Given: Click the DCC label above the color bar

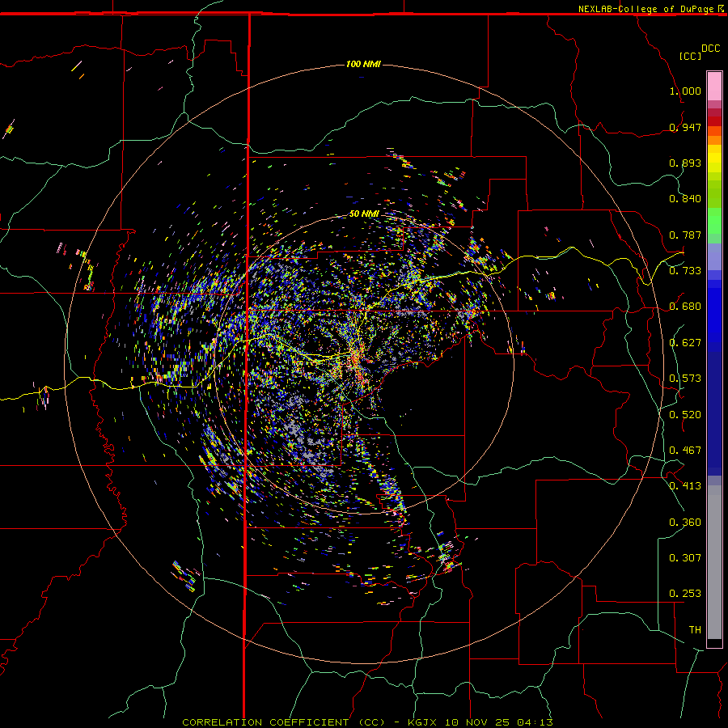Looking at the screenshot, I should 711,49.
